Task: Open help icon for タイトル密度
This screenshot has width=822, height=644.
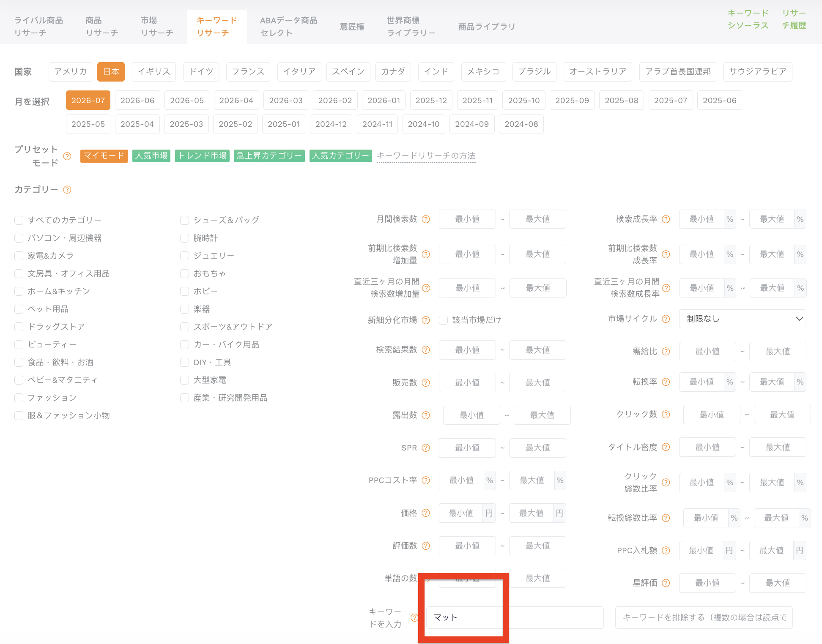Action: (x=666, y=447)
